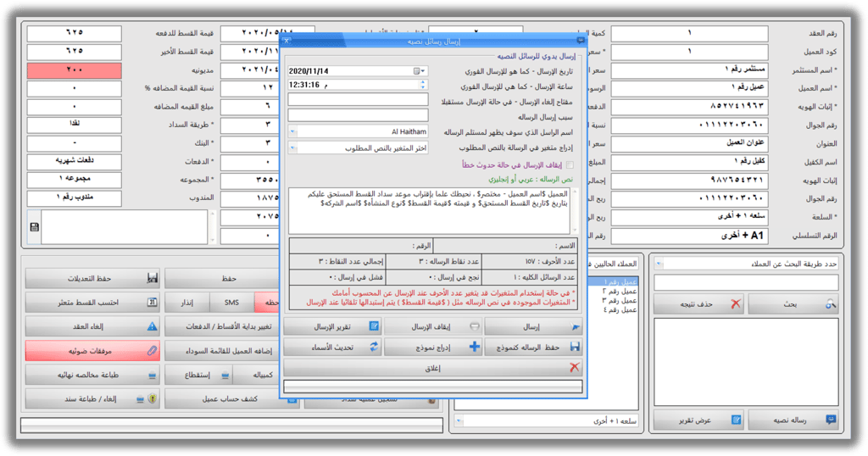The width and height of the screenshot is (868, 456).
Task: Click the blue plus icon on إدراج نموذج
Action: [475, 347]
